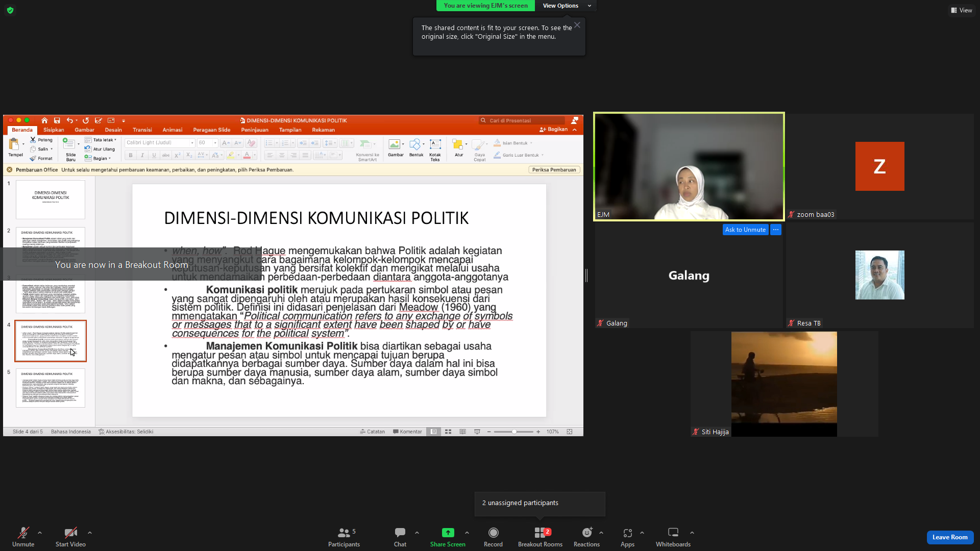Click the Tempel (Paste) clipboard icon
The image size is (980, 551).
[x=14, y=144]
